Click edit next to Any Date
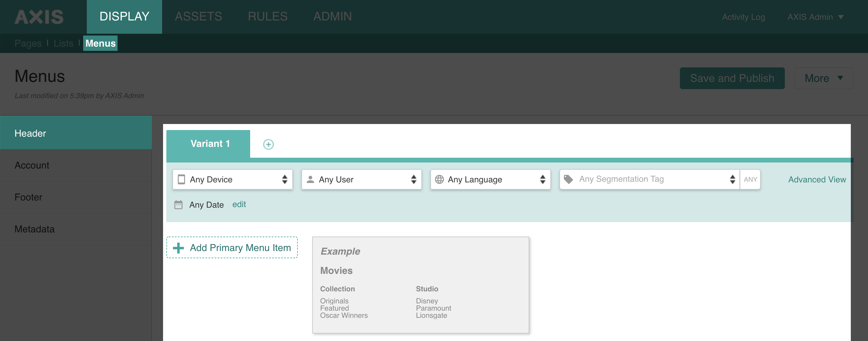The height and width of the screenshot is (341, 868). (x=239, y=204)
